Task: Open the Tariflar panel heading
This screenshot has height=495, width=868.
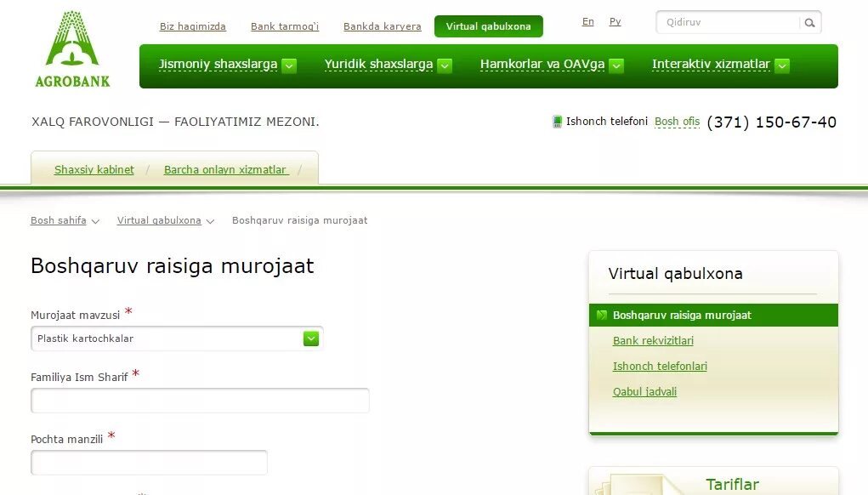Action: click(x=732, y=485)
